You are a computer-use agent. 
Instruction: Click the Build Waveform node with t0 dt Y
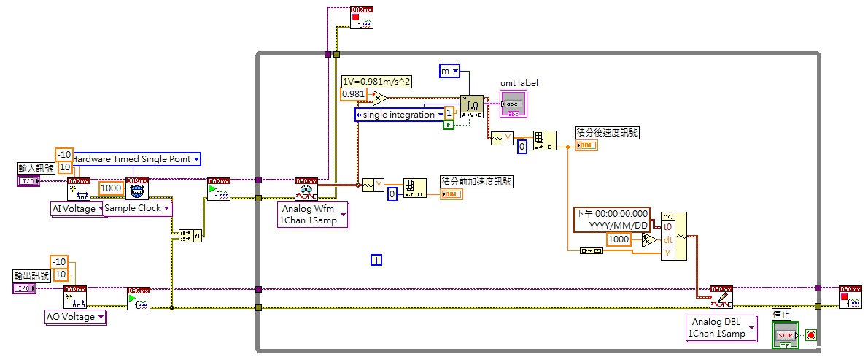tap(674, 236)
